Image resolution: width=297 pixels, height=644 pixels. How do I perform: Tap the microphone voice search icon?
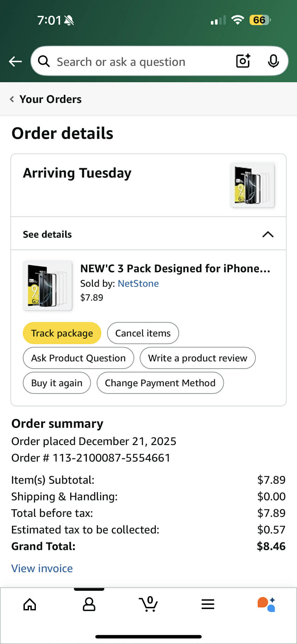pos(273,61)
